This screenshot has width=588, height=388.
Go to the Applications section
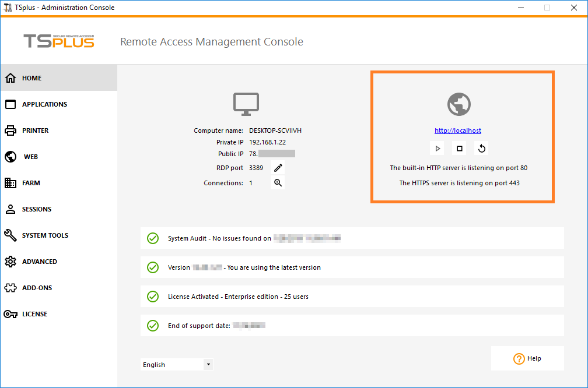coord(44,104)
